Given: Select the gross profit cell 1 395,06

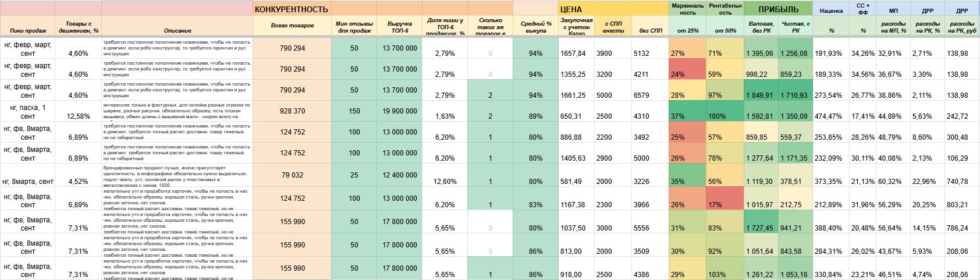Looking at the screenshot, I should (761, 48).
